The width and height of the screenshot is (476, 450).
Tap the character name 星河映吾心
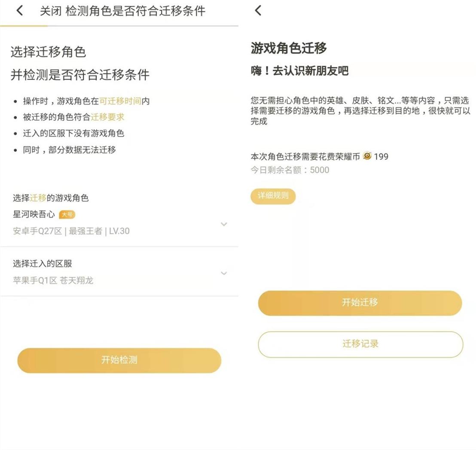click(x=34, y=214)
